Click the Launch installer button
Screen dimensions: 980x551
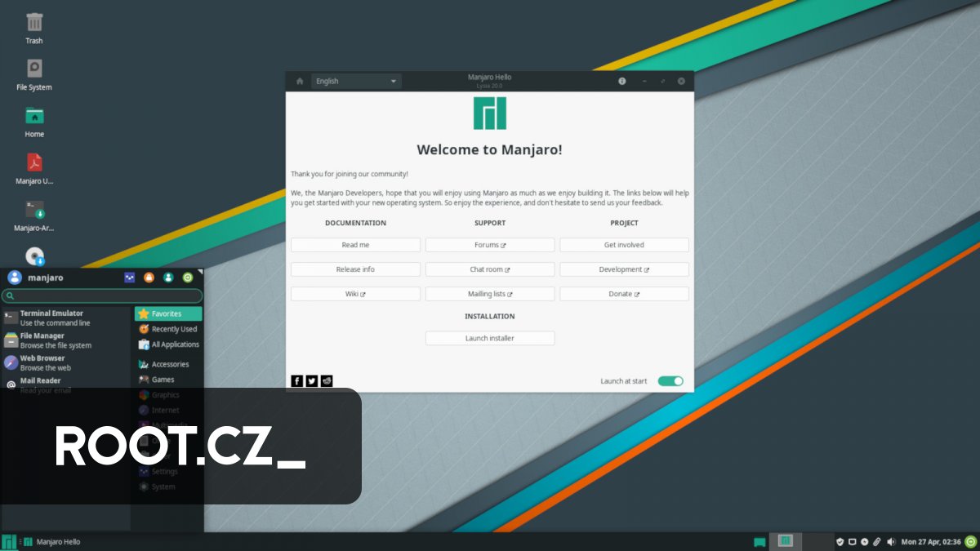(489, 337)
